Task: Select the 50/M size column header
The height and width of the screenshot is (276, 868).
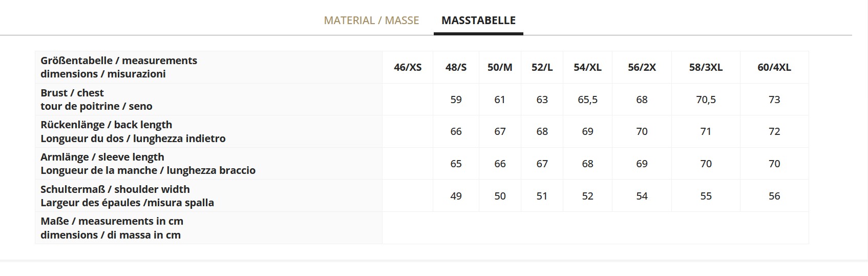Action: [500, 67]
